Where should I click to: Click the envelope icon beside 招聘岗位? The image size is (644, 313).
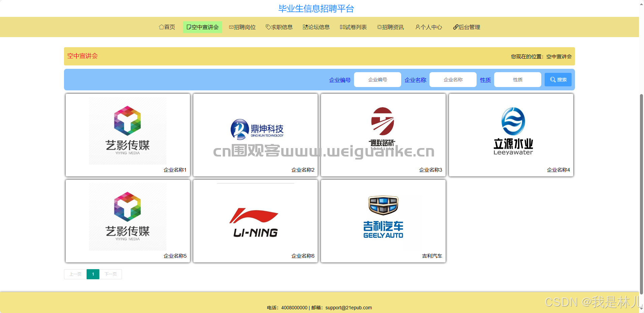(x=231, y=27)
